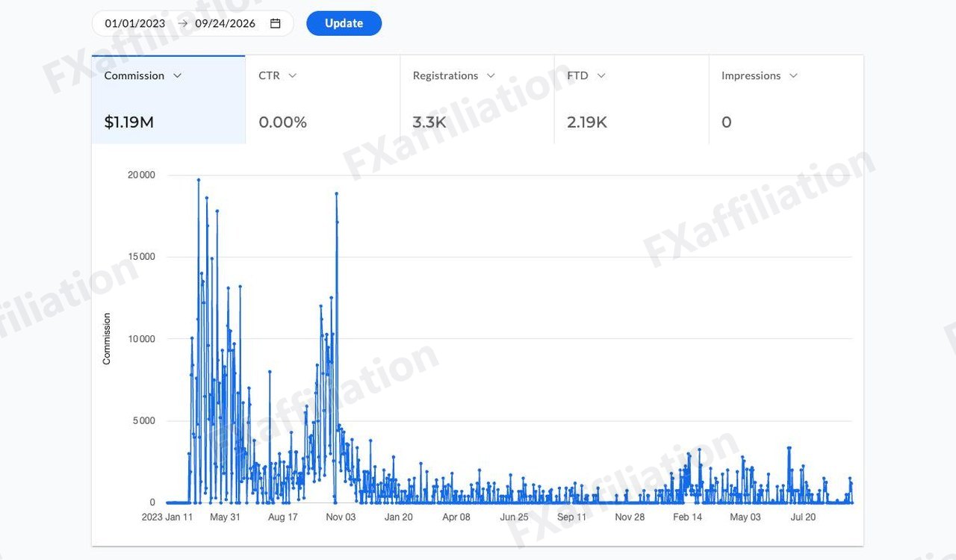Expand the CTR dropdown chevron

tap(293, 75)
